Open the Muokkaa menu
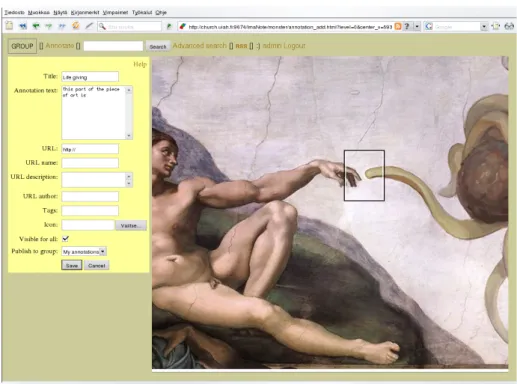Viewport: 517px width, 384px height. click(x=39, y=12)
